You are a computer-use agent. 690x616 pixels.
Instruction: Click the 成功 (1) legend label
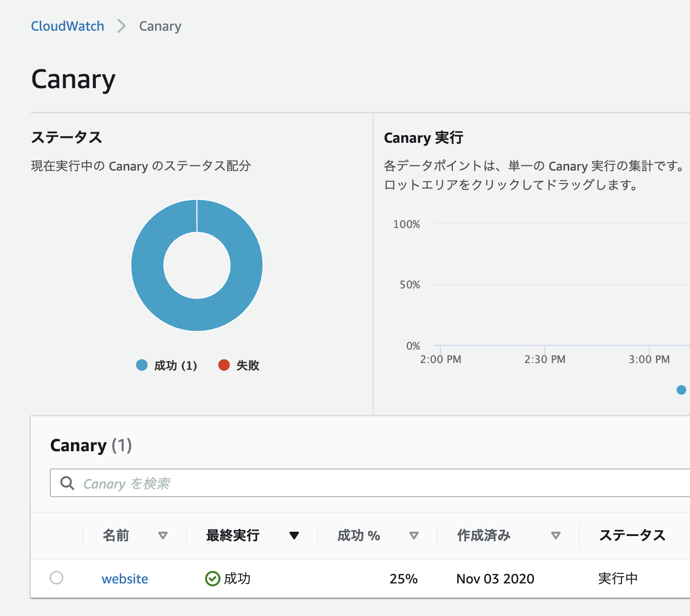point(175,366)
